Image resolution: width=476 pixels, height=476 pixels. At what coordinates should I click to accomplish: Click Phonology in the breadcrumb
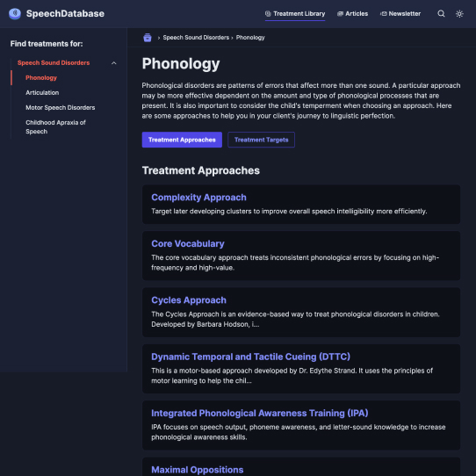(250, 38)
